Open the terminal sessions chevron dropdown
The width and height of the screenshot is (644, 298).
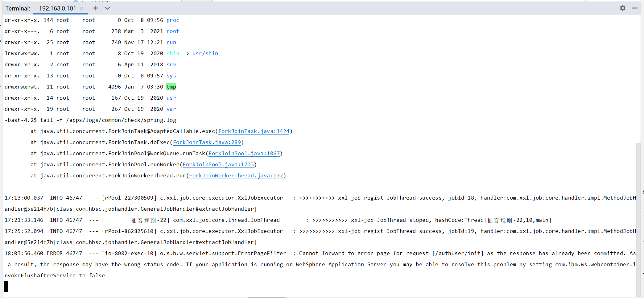coord(107,8)
